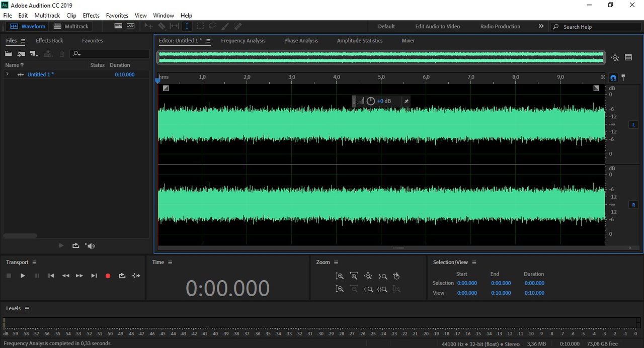
Task: Click the Import File icon
Action: 21,54
